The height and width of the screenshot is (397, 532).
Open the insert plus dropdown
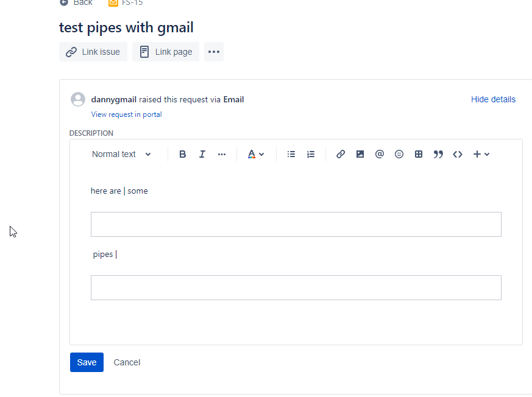[x=481, y=154]
